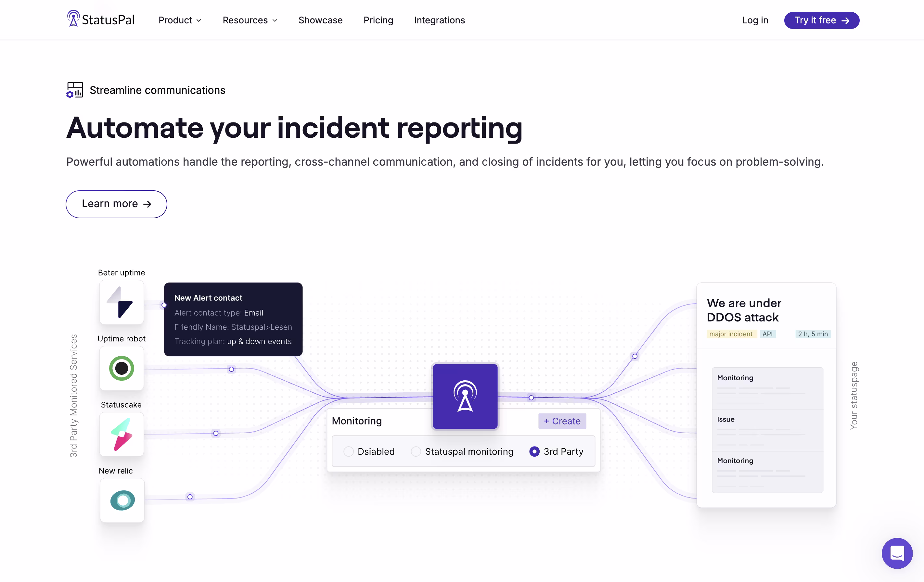
Task: Open the chat widget bubble
Action: [897, 553]
